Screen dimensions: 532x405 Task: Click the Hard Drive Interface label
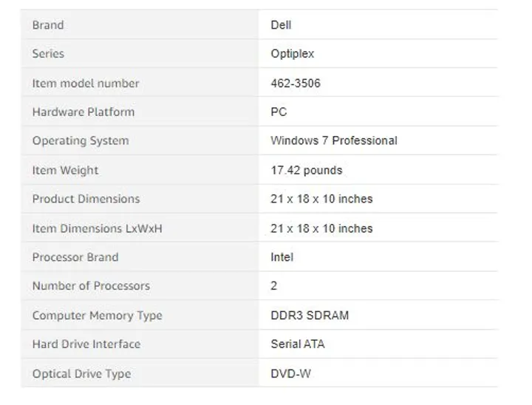86,344
